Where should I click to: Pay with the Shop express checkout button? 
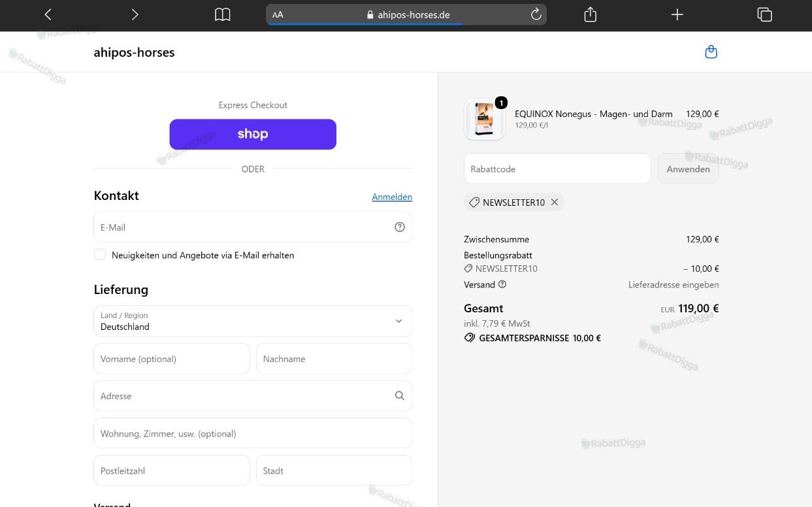(x=253, y=134)
